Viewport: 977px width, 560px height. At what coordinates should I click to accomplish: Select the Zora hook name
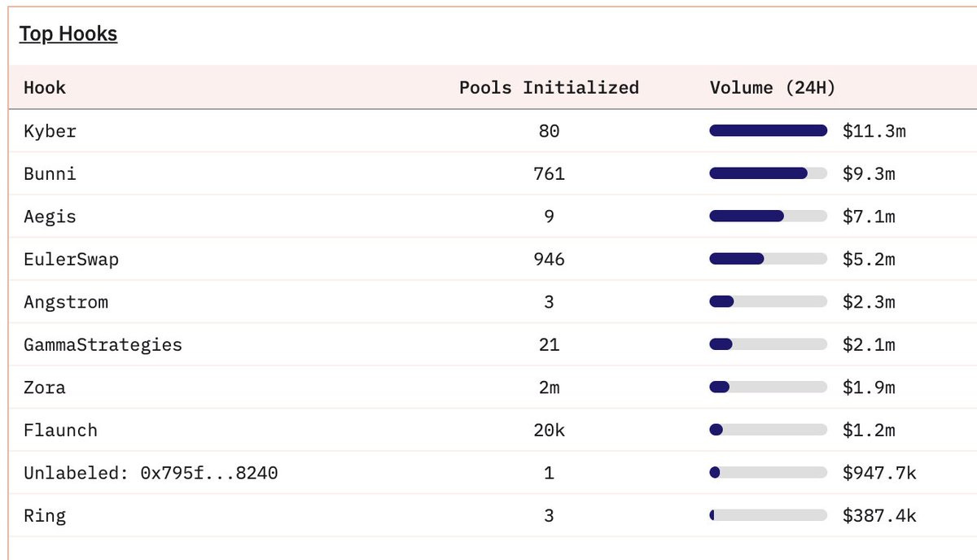pos(45,387)
